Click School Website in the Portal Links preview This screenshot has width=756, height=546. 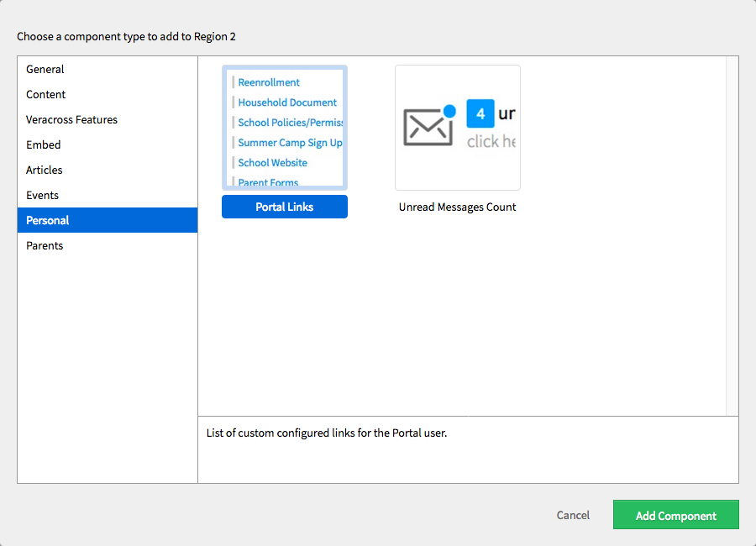pos(272,163)
